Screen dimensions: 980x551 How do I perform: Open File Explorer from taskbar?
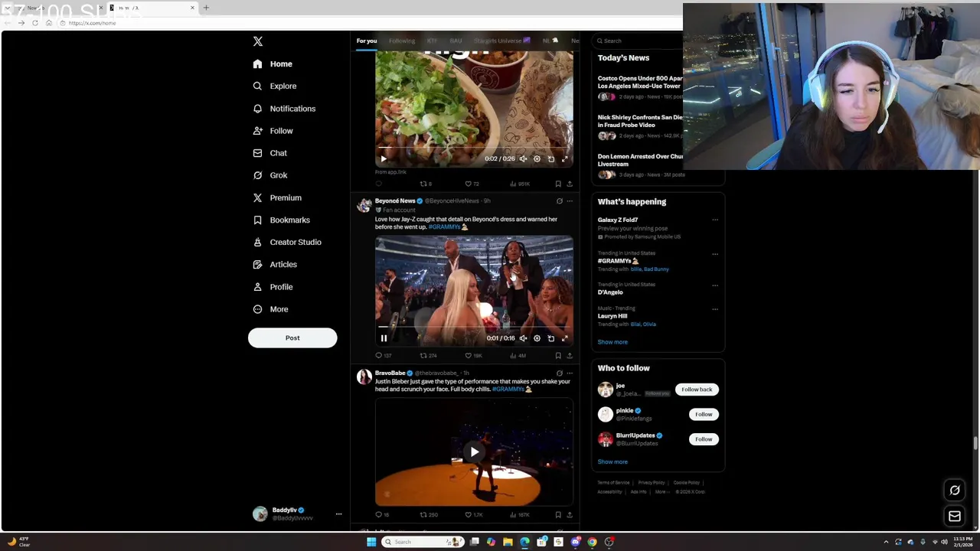click(x=508, y=542)
